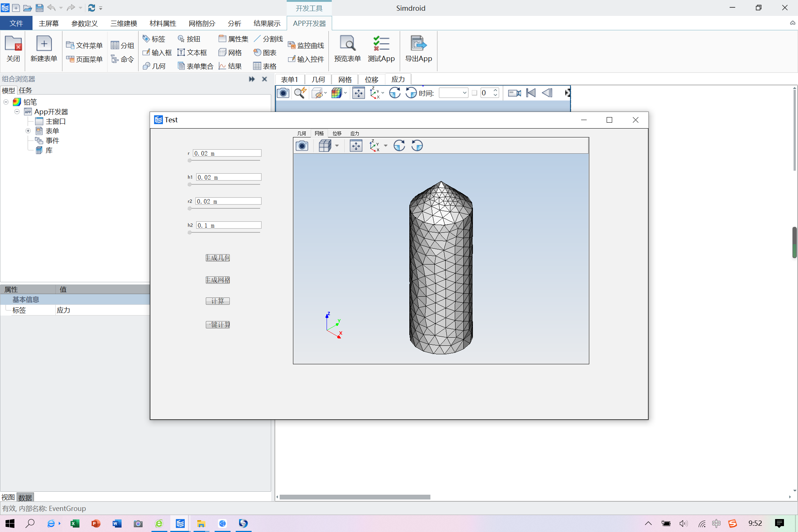Click the r2 input field
The image size is (798, 532).
[x=228, y=201]
